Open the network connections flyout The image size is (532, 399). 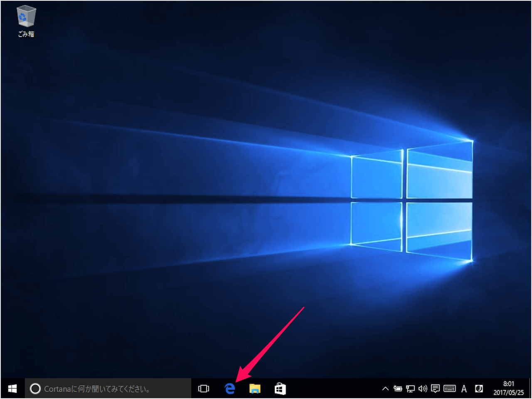pyautogui.click(x=410, y=389)
